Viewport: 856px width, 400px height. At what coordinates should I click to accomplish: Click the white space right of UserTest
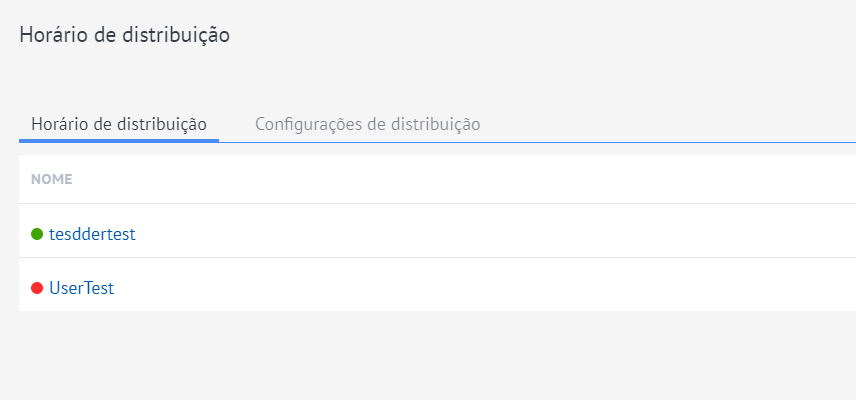[x=500, y=288]
